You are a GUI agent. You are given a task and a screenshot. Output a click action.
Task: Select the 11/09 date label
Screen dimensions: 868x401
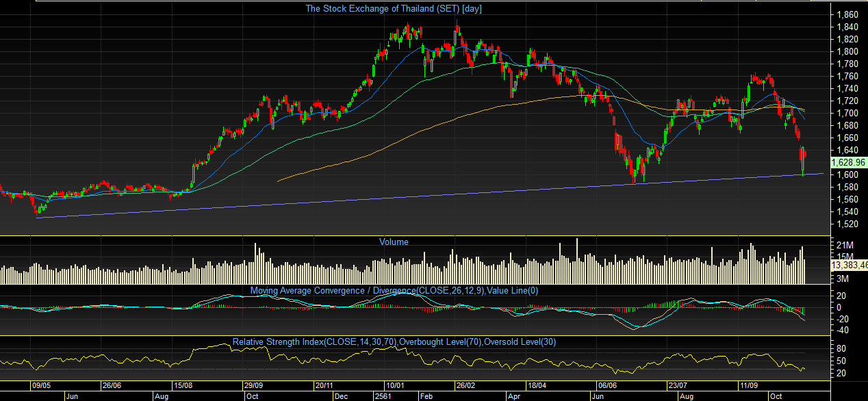coord(749,385)
